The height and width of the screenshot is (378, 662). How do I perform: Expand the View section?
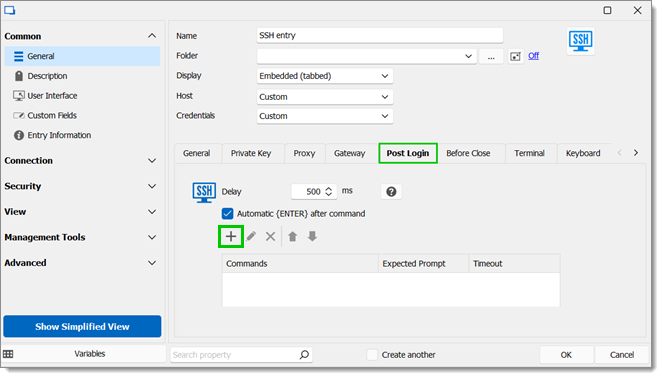coord(152,212)
